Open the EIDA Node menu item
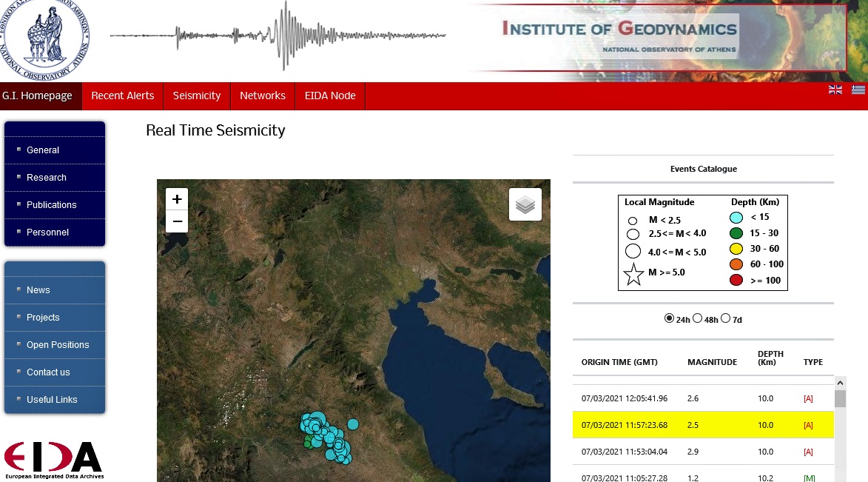Screen dimensions: 868x482 click(x=330, y=96)
